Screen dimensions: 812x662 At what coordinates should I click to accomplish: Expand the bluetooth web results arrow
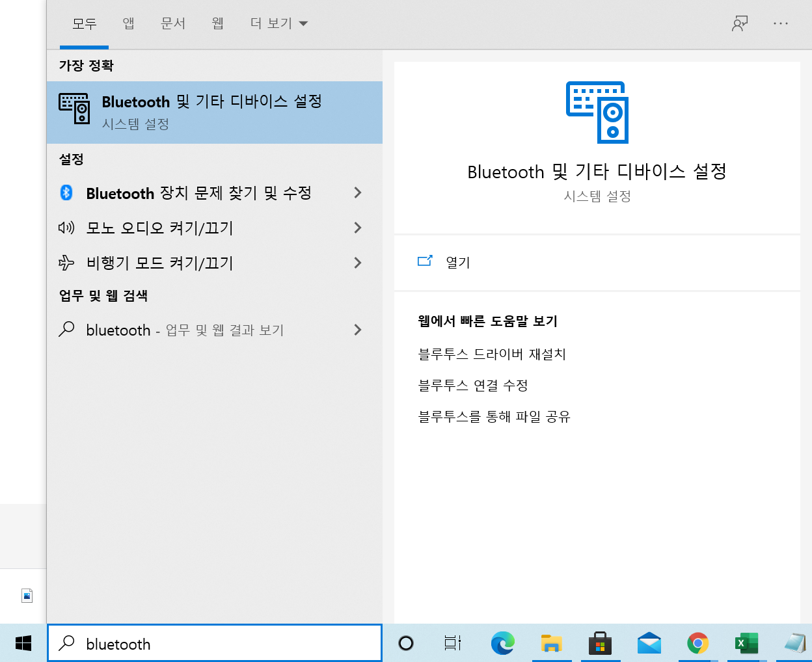click(x=357, y=330)
